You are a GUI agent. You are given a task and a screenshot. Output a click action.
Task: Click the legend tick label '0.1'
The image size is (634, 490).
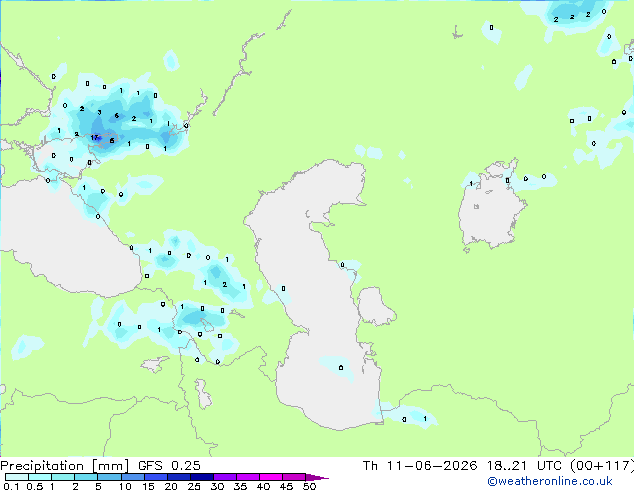tap(11, 486)
